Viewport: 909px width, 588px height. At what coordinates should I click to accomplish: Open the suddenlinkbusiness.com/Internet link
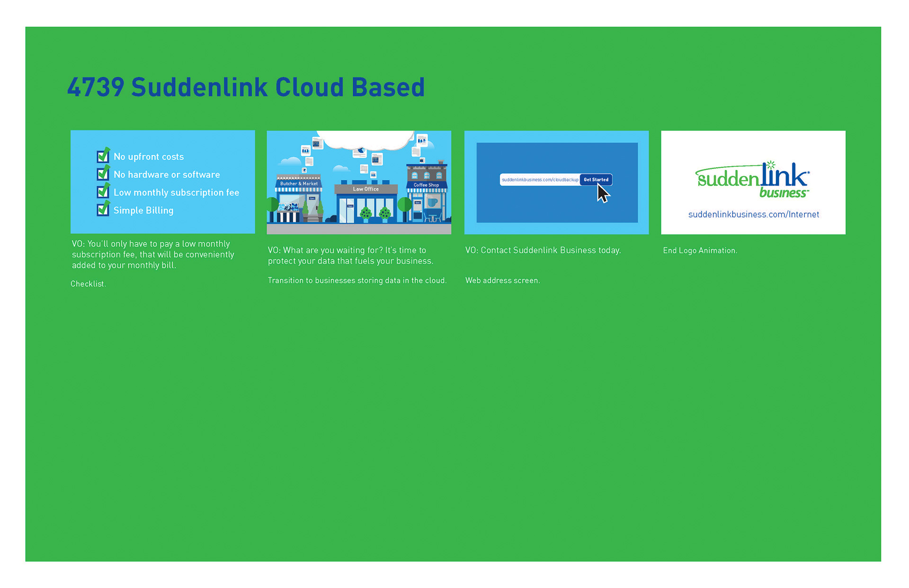[753, 214]
